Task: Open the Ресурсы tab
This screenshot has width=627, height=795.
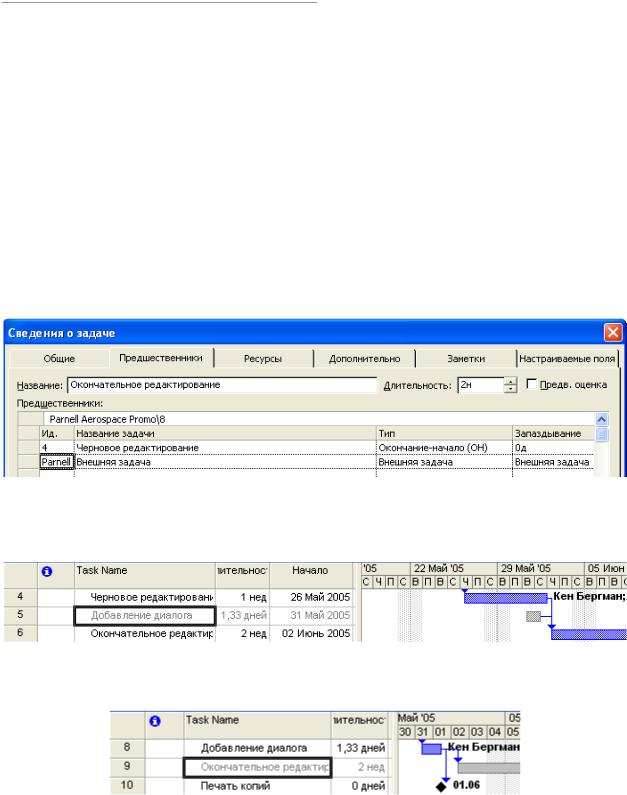Action: click(x=263, y=358)
